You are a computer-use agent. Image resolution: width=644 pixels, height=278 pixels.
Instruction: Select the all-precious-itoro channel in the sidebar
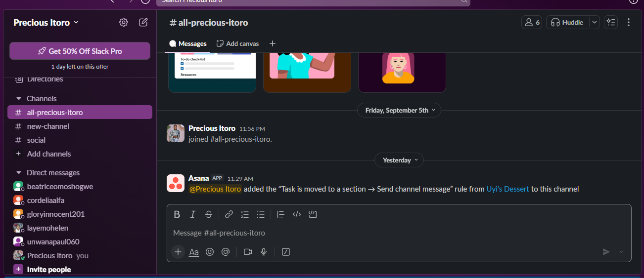pos(80,112)
